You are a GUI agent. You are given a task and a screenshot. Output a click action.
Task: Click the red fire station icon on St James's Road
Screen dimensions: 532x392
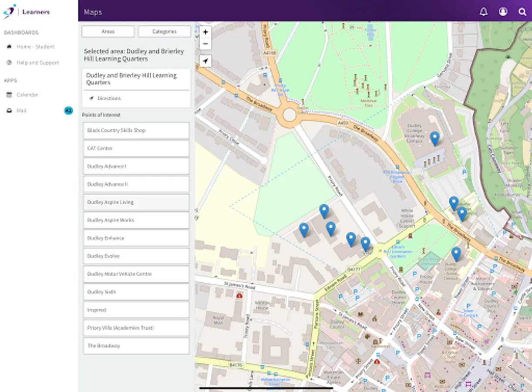[x=239, y=295]
